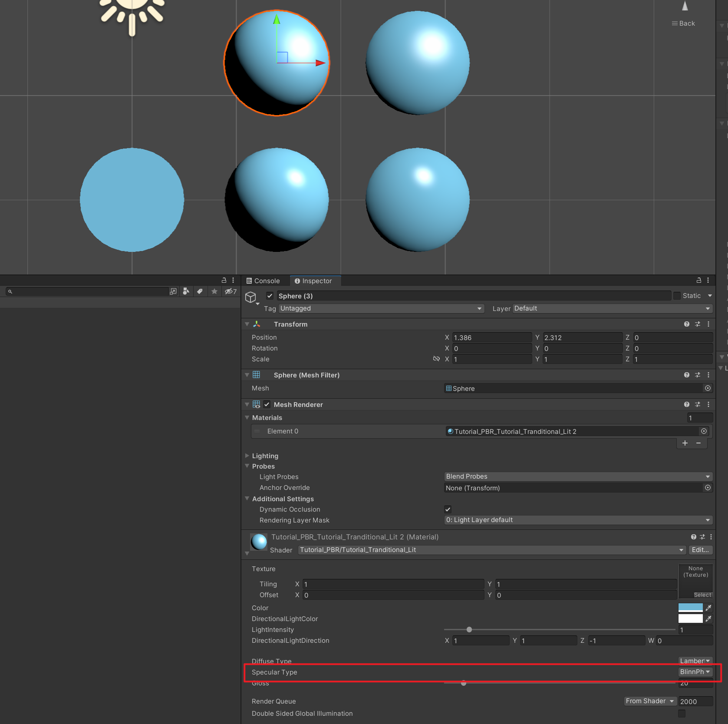Open the blue Color swatch picker

click(690, 607)
